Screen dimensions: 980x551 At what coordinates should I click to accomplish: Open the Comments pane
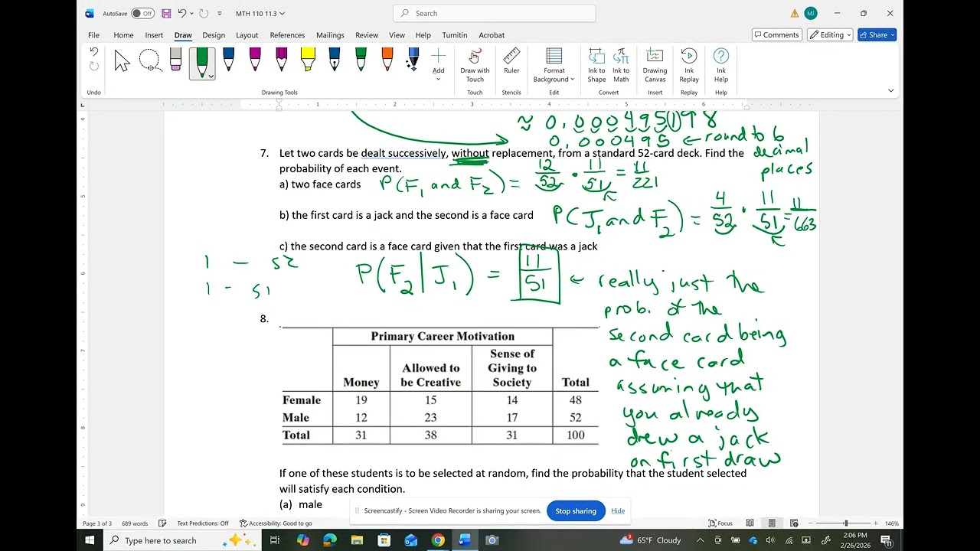point(776,34)
